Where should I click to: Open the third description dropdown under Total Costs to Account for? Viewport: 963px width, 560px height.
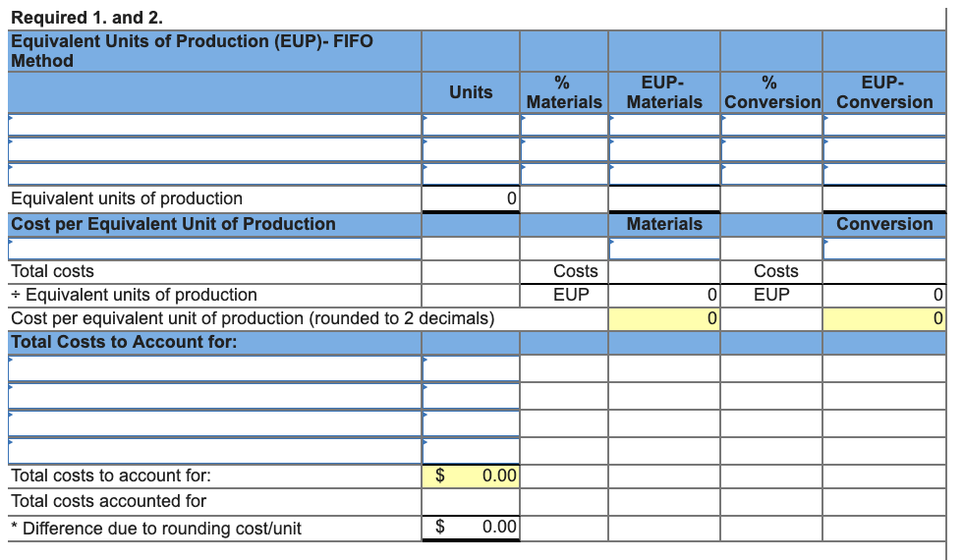(x=215, y=423)
